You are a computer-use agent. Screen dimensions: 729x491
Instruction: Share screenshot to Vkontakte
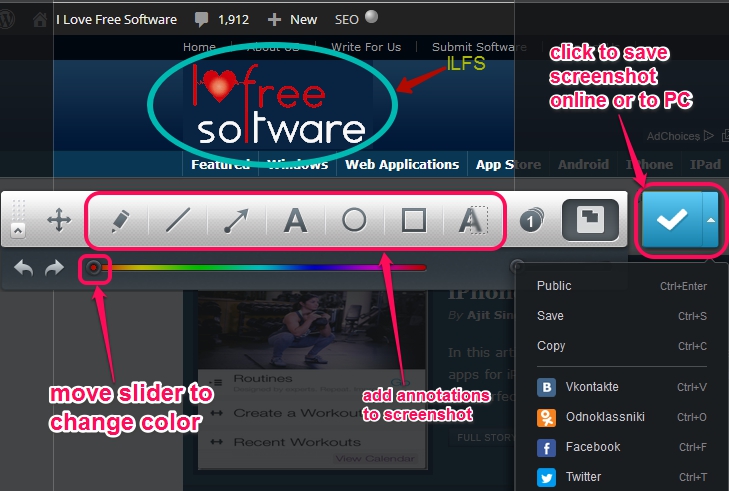click(622, 387)
